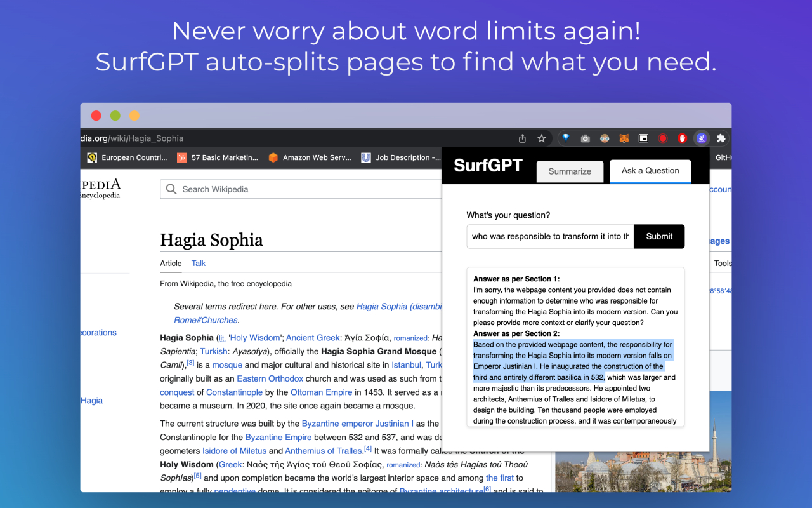Click the share page icon in address bar

point(523,138)
